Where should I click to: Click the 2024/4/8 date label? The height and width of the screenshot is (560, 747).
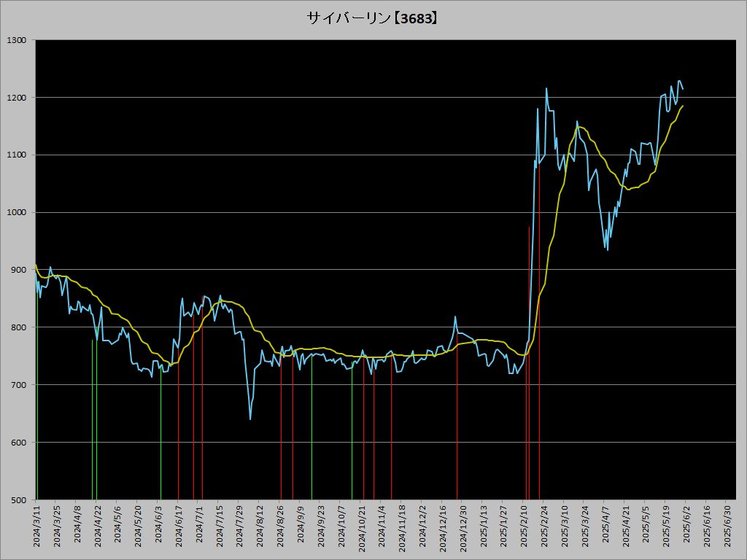point(77,523)
